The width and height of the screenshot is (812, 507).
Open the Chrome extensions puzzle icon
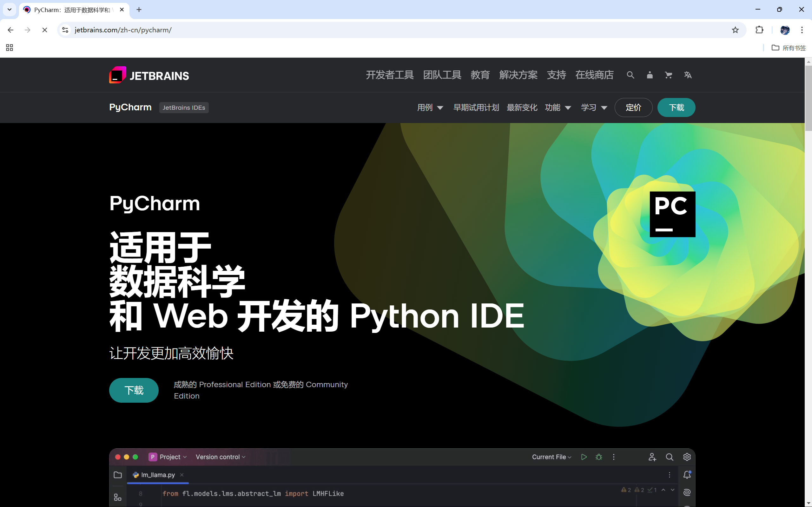click(x=759, y=30)
